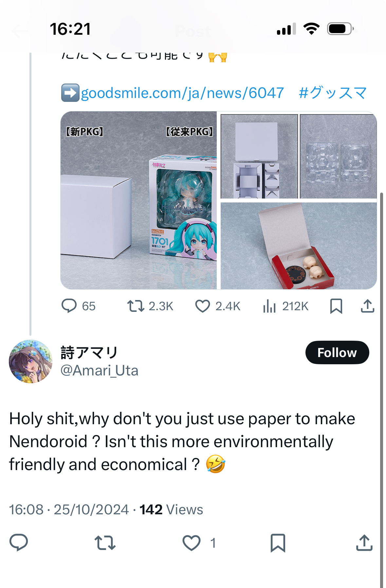The image size is (386, 588).
Task: View analytics showing 212K views
Action: click(x=269, y=306)
